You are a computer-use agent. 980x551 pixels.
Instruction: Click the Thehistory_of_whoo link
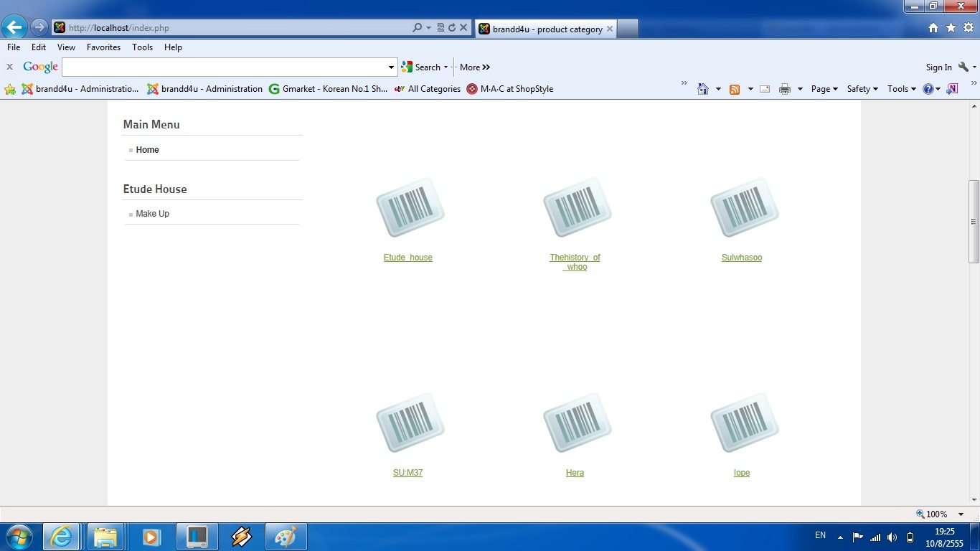pyautogui.click(x=575, y=262)
